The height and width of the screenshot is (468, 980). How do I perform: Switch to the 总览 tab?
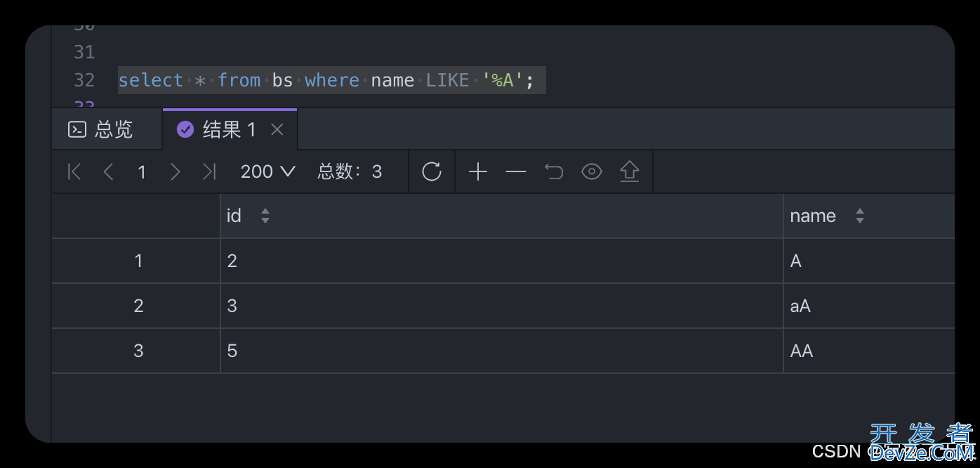[107, 129]
